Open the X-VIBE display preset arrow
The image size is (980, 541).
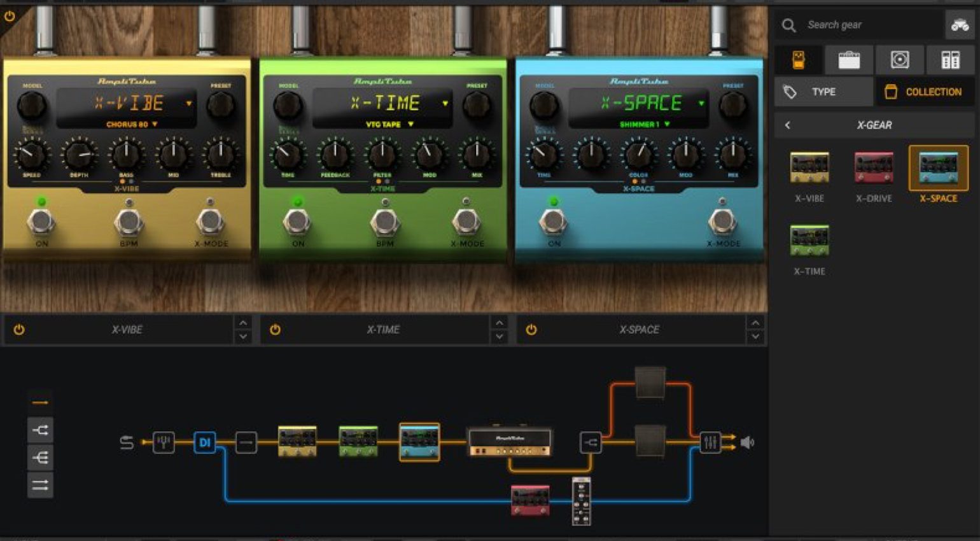(189, 103)
